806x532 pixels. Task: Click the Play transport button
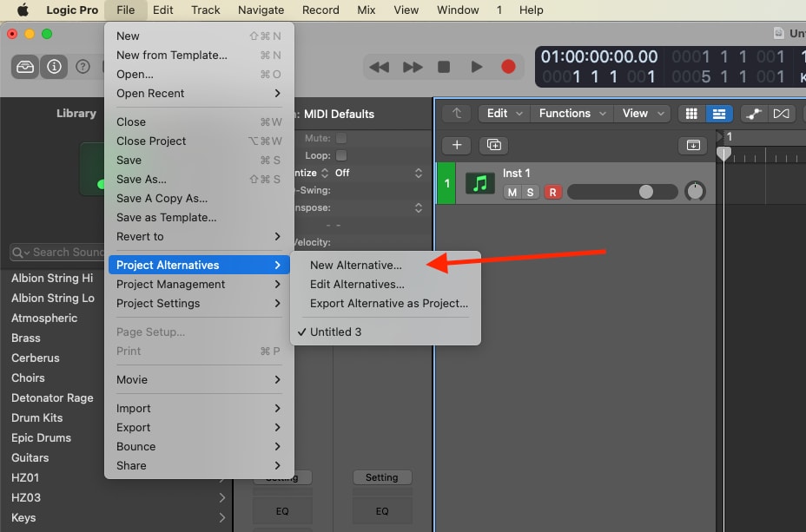pos(477,67)
